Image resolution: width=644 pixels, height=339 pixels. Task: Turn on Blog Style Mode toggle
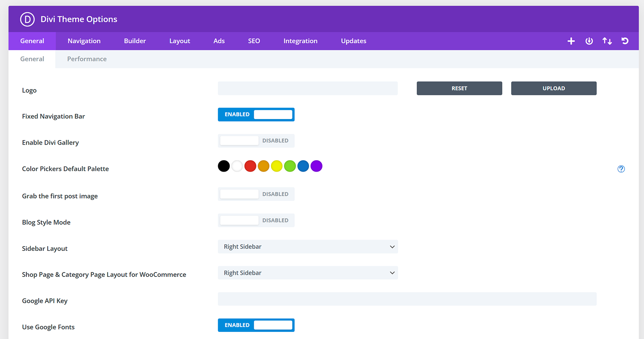[256, 220]
